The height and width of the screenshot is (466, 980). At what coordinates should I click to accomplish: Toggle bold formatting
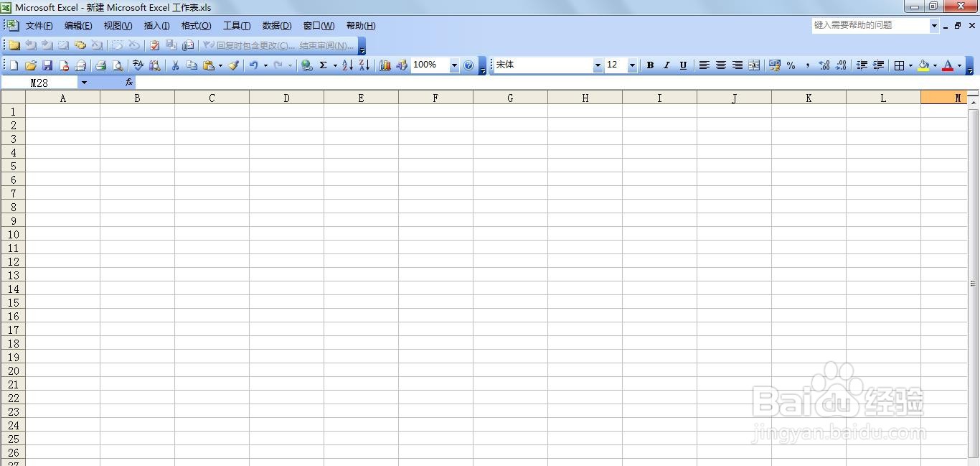pos(650,65)
